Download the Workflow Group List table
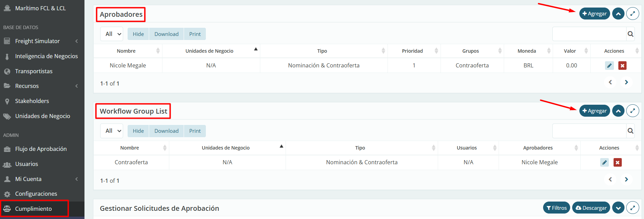This screenshot has width=644, height=219. (x=166, y=131)
